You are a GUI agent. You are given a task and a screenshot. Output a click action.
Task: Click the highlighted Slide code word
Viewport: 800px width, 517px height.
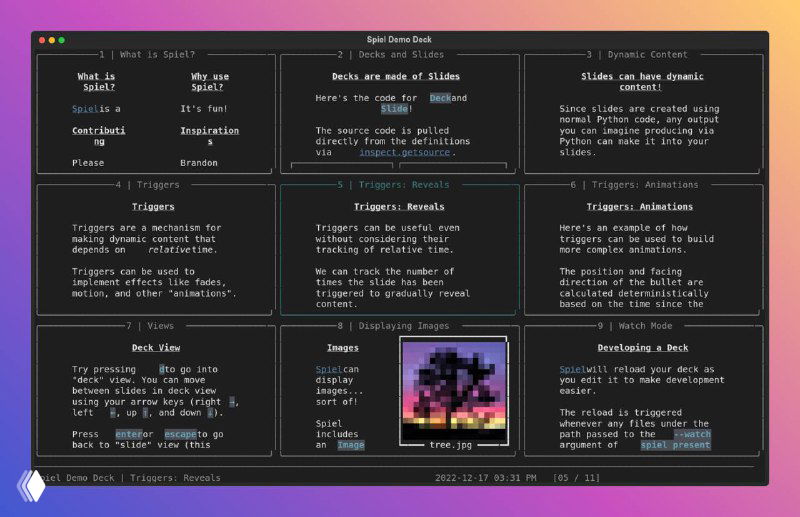pos(394,109)
